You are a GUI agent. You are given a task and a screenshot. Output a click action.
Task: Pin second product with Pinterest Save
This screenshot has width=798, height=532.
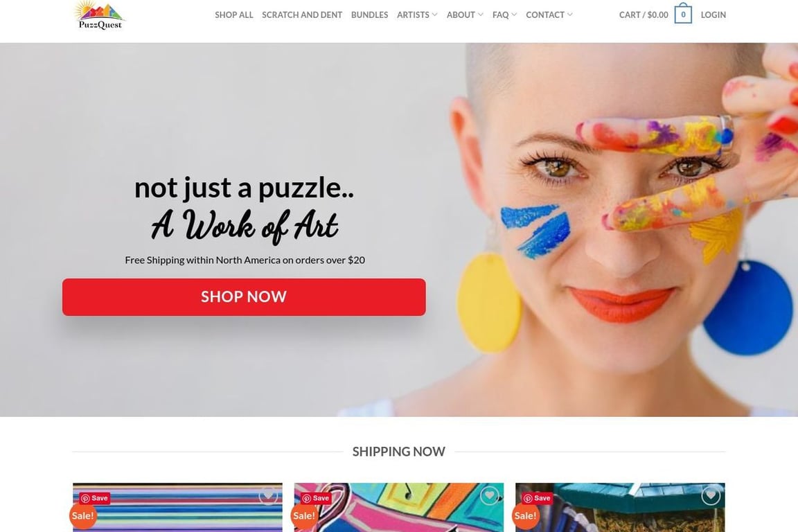(x=316, y=498)
